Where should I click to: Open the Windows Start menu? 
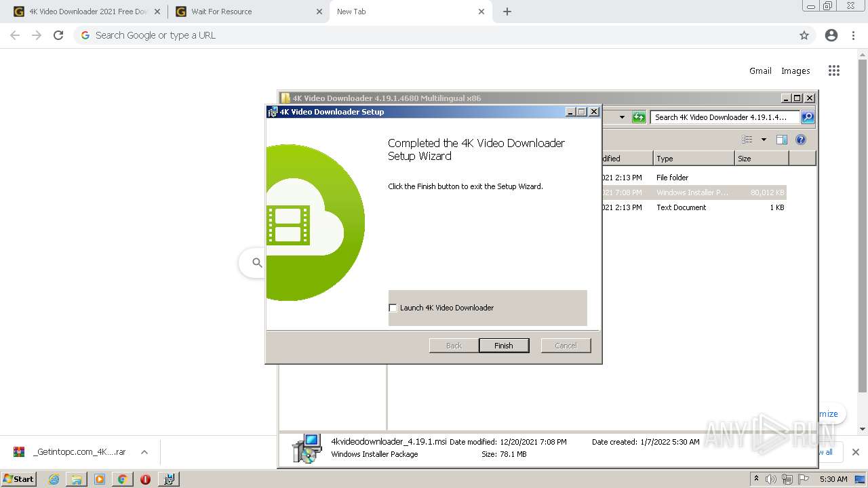tap(18, 479)
